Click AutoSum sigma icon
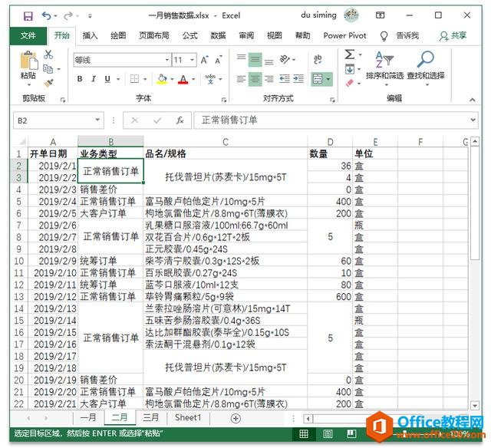491x448 pixels. [x=350, y=54]
